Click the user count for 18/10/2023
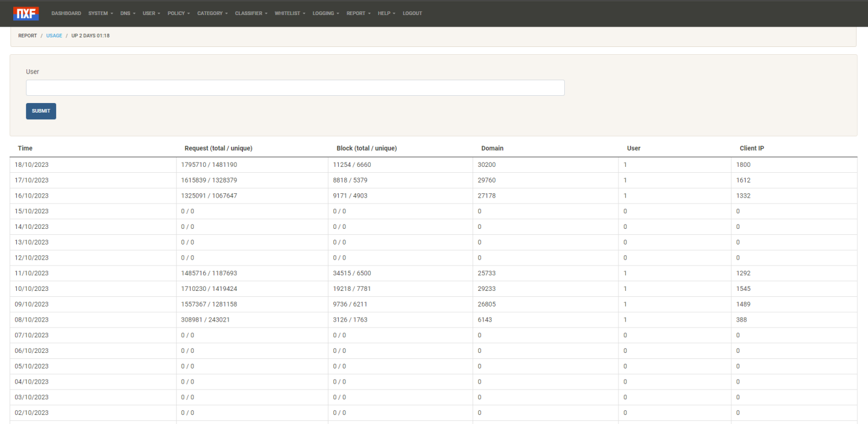Screen dimensions: 868x424 [625, 164]
